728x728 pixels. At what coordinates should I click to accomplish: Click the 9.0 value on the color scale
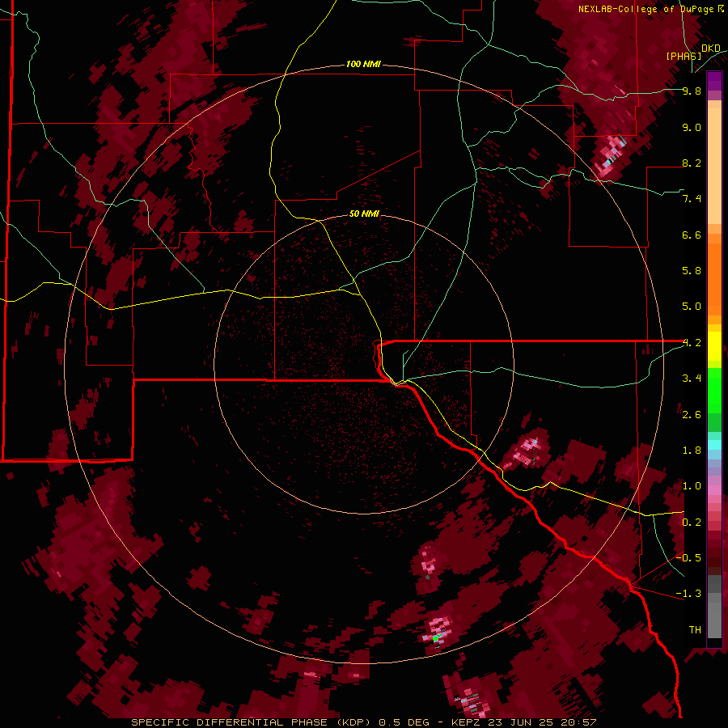(x=692, y=128)
